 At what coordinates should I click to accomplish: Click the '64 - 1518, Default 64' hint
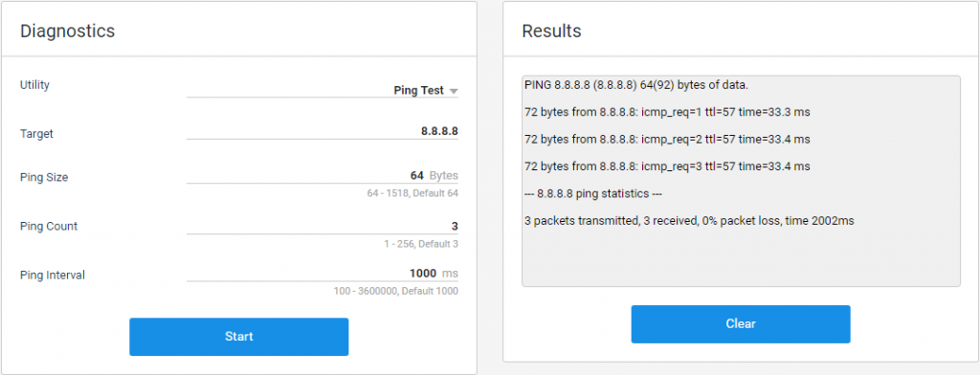pos(412,194)
